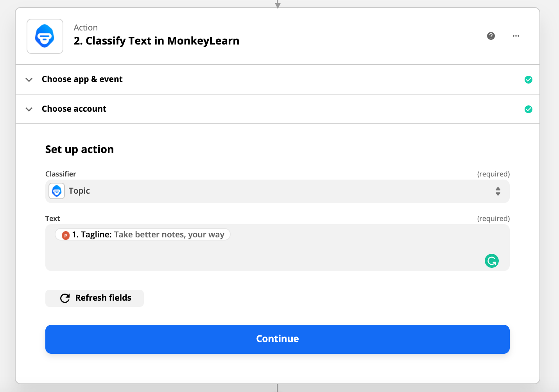Click the refresh arrow icon
This screenshot has height=392, width=559.
[x=65, y=298]
